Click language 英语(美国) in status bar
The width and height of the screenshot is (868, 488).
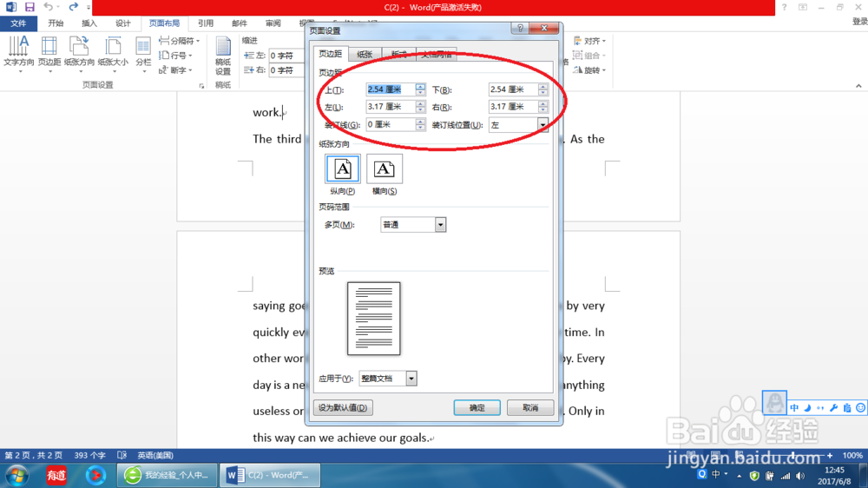pyautogui.click(x=155, y=455)
